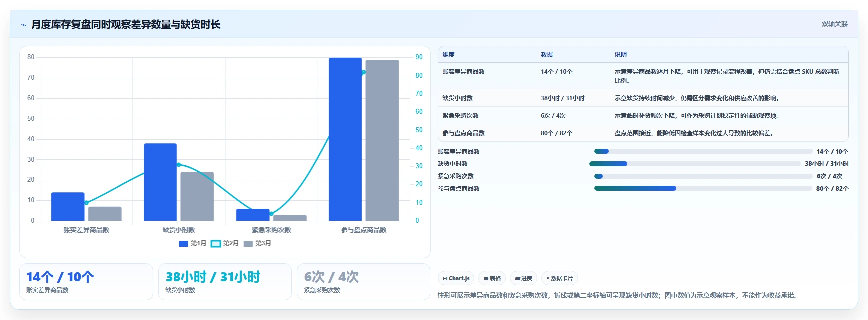Select the 进度 chip

(523, 278)
